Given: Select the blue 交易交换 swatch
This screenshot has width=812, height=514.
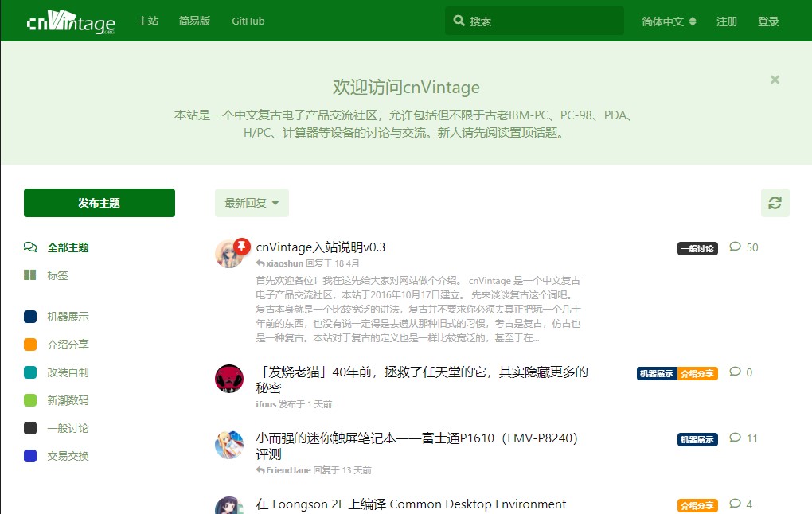Looking at the screenshot, I should coord(30,456).
